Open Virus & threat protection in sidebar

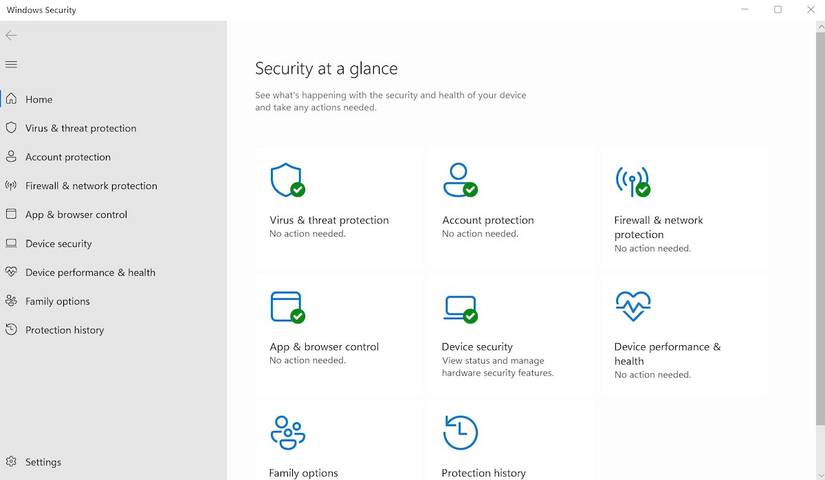point(80,129)
